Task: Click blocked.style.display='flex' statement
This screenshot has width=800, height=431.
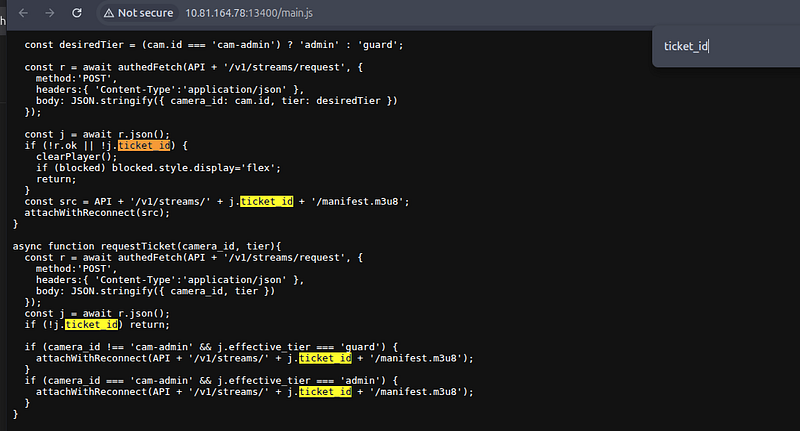Action: coord(196,168)
